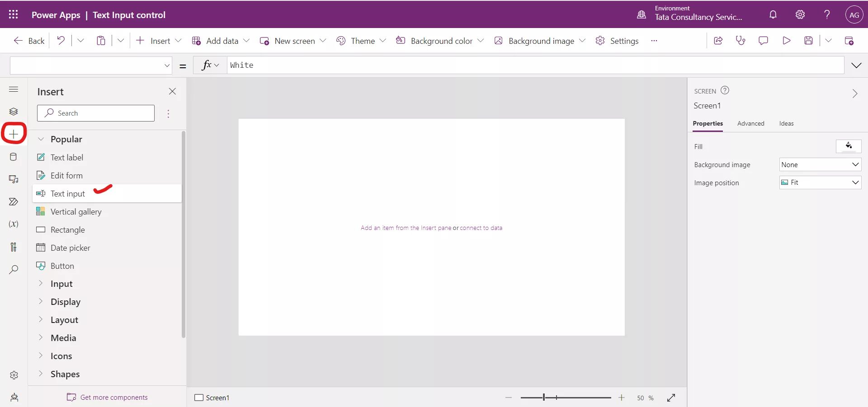Click Get more components
The height and width of the screenshot is (407, 868).
(x=113, y=398)
